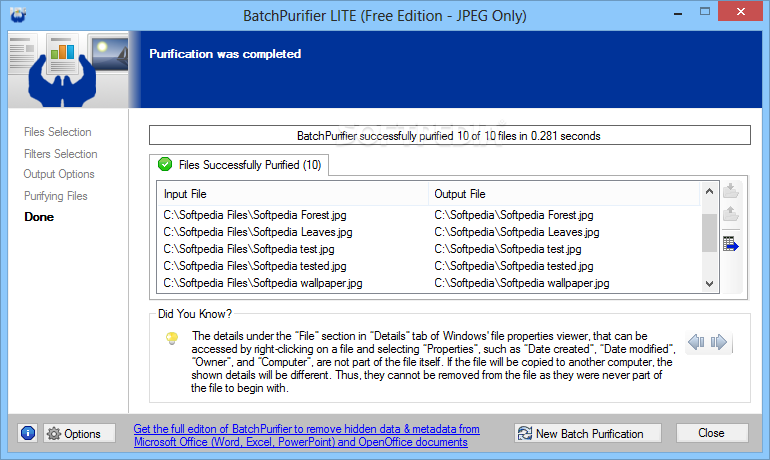Click output path C:\Softpedia\Softpedia tested.jpg

[x=514, y=266]
